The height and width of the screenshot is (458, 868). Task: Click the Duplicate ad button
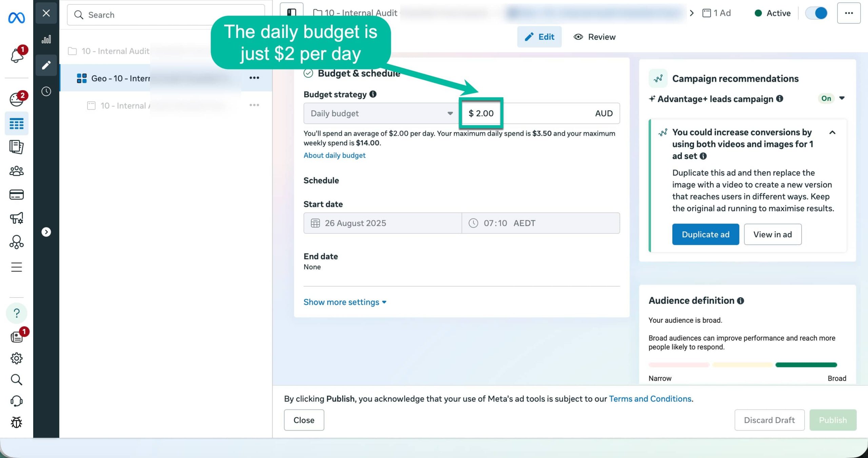coord(705,234)
